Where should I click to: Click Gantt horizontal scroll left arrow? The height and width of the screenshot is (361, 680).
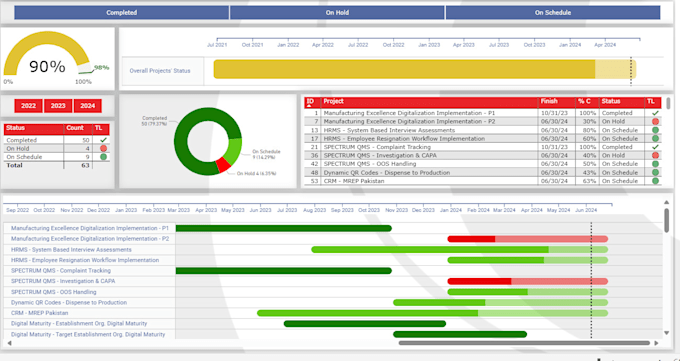pyautogui.click(x=9, y=343)
